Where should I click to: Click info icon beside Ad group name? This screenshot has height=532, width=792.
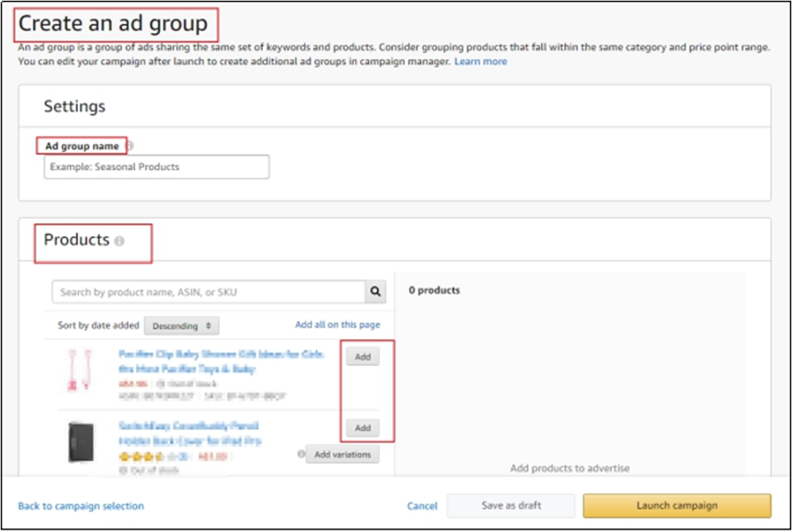point(129,145)
